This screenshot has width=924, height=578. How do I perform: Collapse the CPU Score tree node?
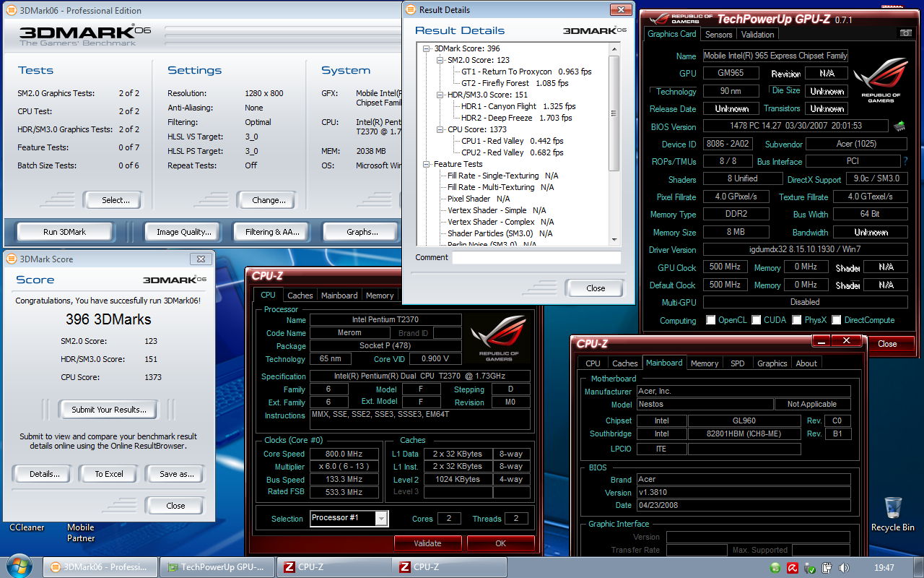point(440,129)
